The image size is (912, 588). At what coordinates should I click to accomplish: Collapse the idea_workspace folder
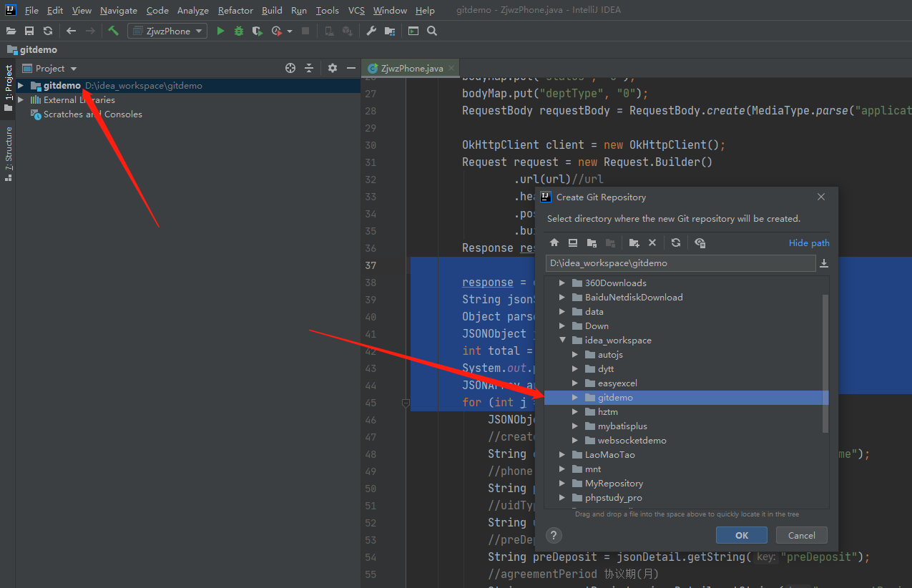(563, 340)
